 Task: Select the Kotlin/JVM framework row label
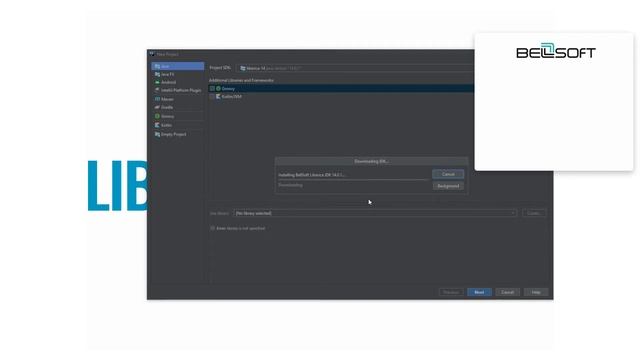pos(231,97)
